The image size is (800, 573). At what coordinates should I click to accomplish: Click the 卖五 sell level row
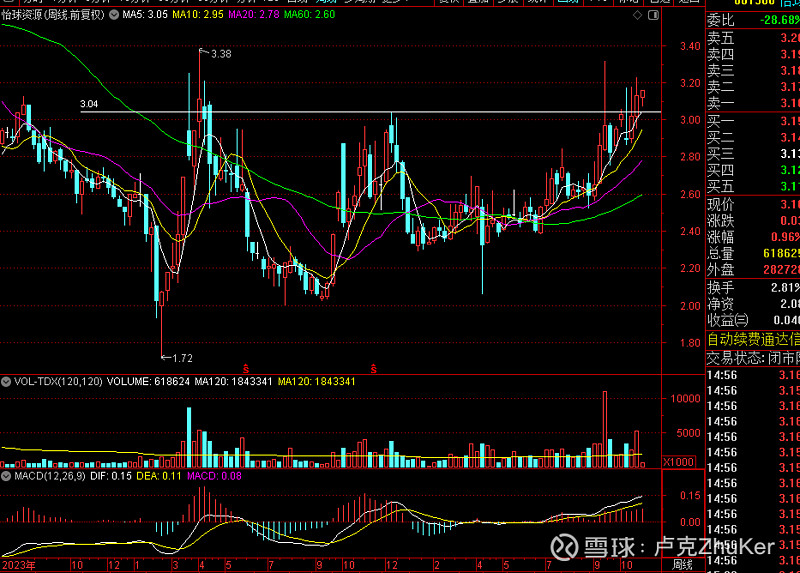(753, 38)
